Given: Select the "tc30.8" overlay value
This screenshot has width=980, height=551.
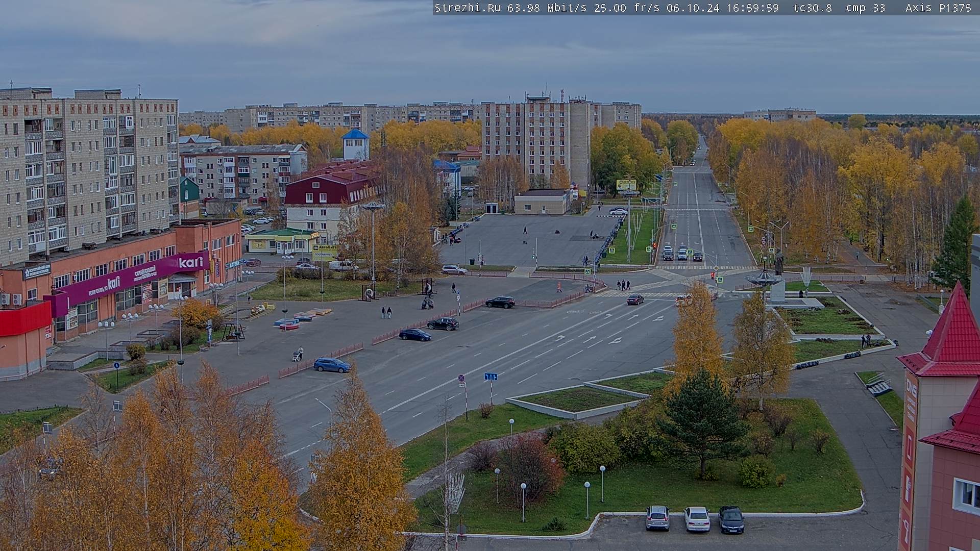Looking at the screenshot, I should 813,8.
